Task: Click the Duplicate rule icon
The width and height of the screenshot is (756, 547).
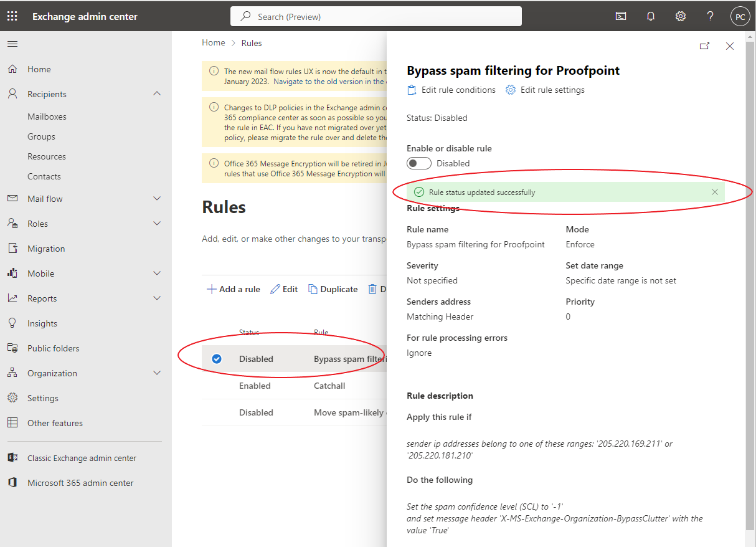Action: point(333,288)
